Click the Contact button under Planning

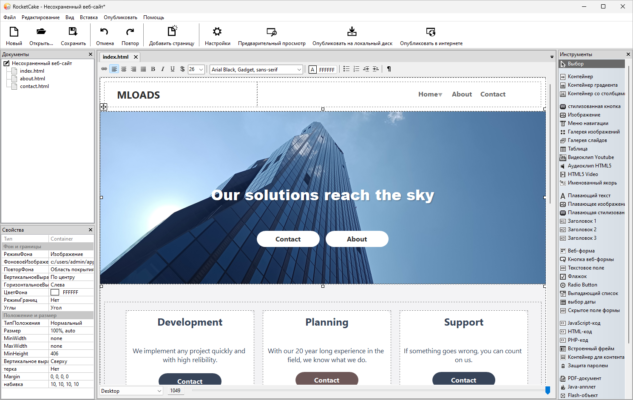[x=327, y=379]
